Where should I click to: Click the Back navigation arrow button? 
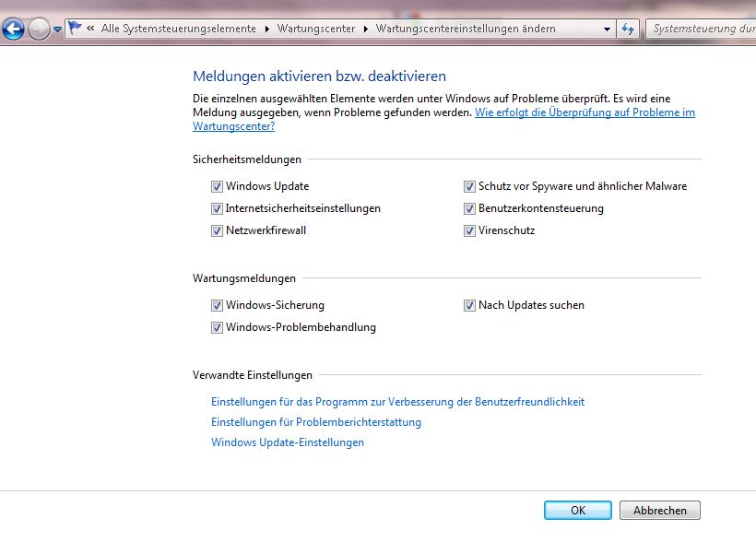pos(13,29)
